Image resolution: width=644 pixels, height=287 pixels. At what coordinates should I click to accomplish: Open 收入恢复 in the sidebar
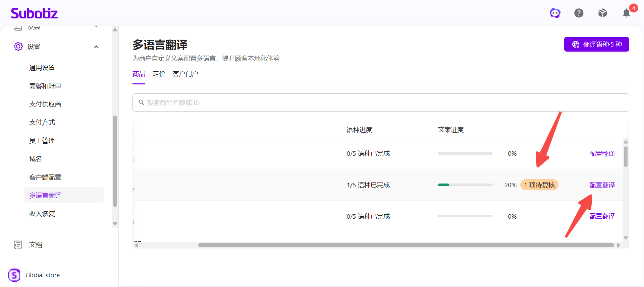(42, 214)
